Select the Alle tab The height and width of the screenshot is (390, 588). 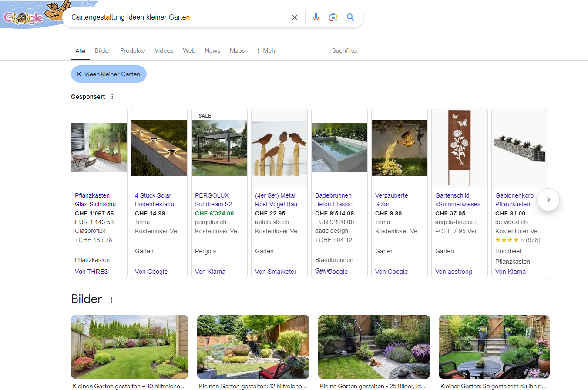80,51
